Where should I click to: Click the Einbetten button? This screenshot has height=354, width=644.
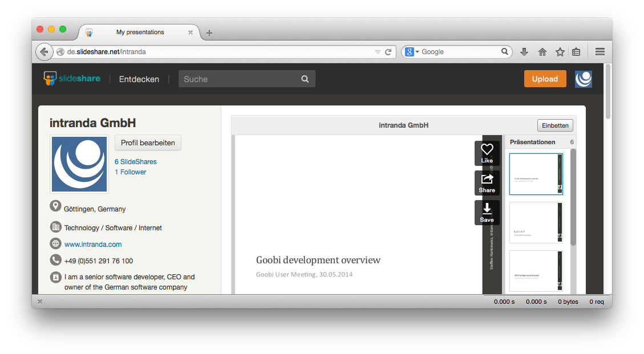555,125
